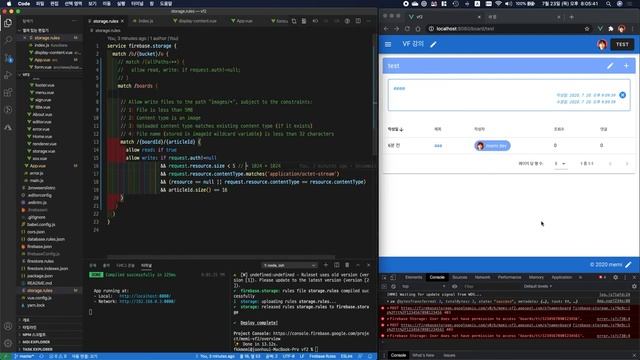Open Apple menu in macOS menu bar

point(9,4)
